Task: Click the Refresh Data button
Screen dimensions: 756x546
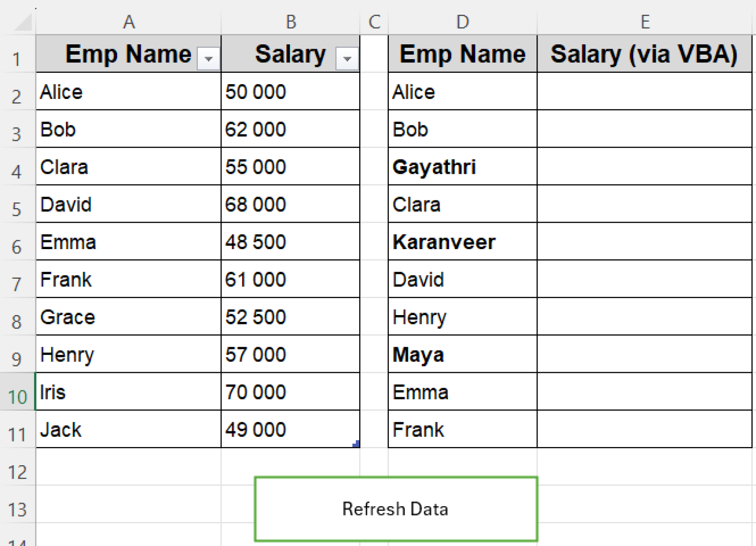Action: tap(395, 509)
